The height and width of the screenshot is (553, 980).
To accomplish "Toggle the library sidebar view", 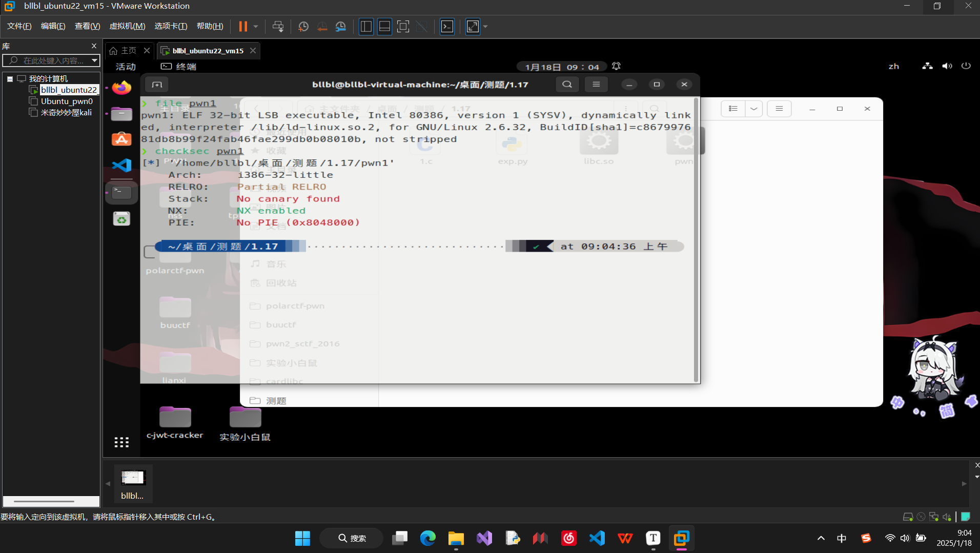I will [x=366, y=26].
